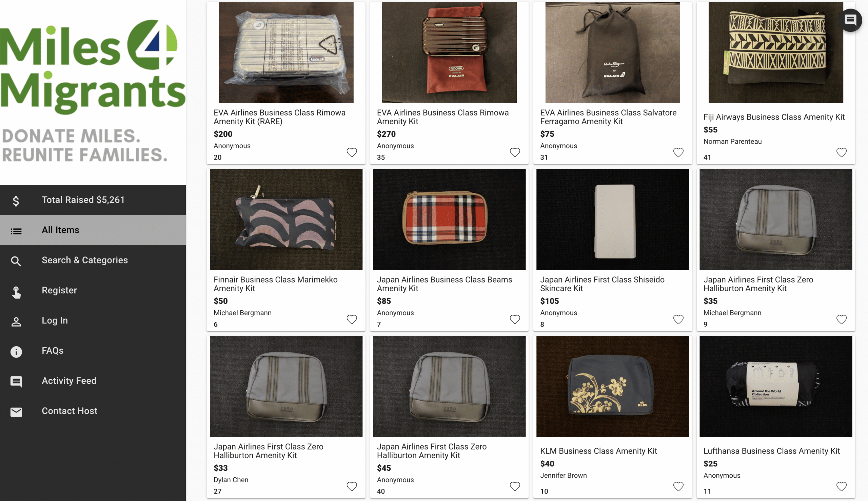
Task: Click the person icon for Log In
Action: tap(16, 321)
